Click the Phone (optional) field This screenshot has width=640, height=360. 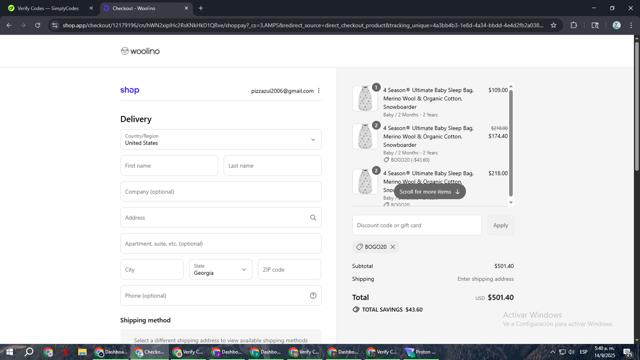pos(221,296)
